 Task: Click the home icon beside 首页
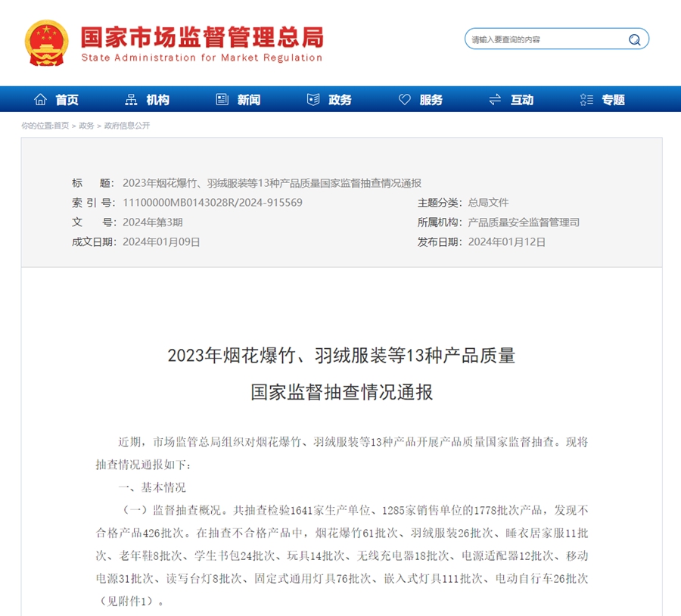point(40,98)
